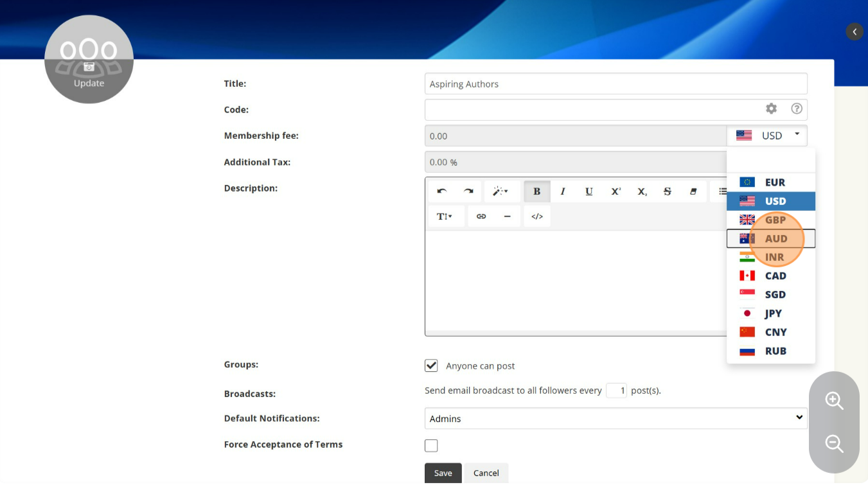Expand the magic wand style dropdown
868x496 pixels.
(x=500, y=191)
